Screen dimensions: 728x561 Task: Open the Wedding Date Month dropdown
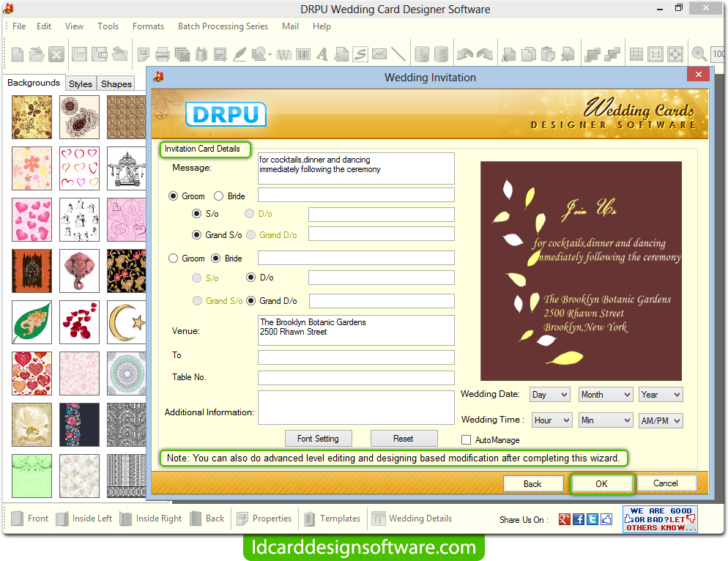[x=606, y=395]
